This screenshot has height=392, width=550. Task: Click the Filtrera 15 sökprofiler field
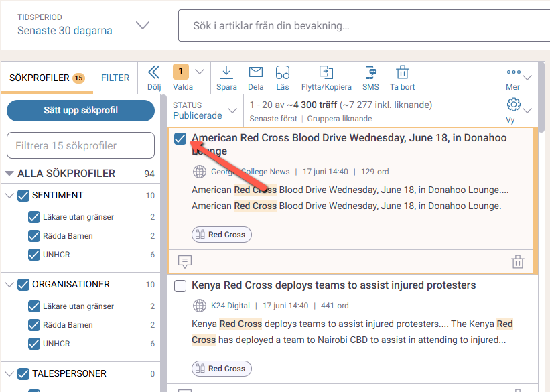[x=80, y=145]
